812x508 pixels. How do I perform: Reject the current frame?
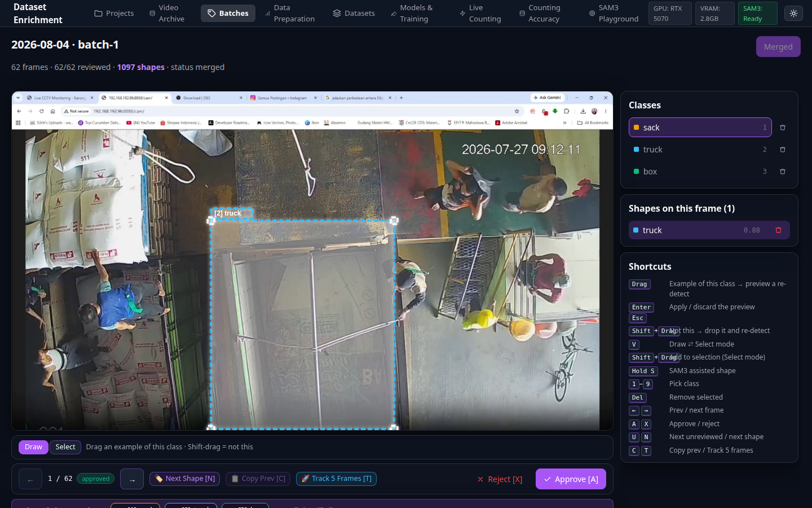click(x=500, y=479)
